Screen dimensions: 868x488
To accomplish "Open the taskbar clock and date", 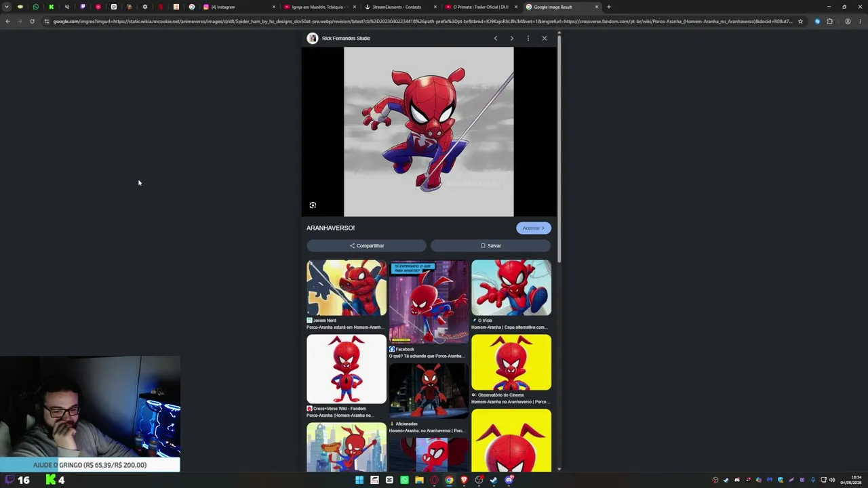I will (x=852, y=480).
